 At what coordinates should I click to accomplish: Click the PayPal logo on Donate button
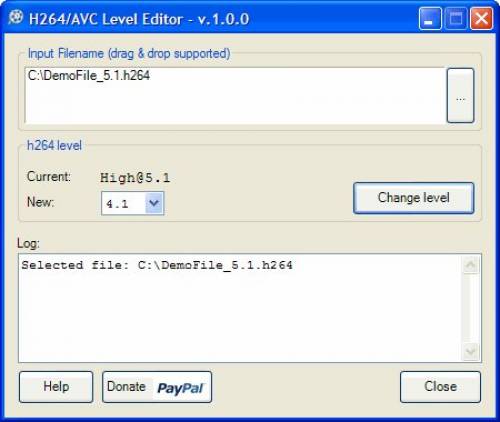180,388
